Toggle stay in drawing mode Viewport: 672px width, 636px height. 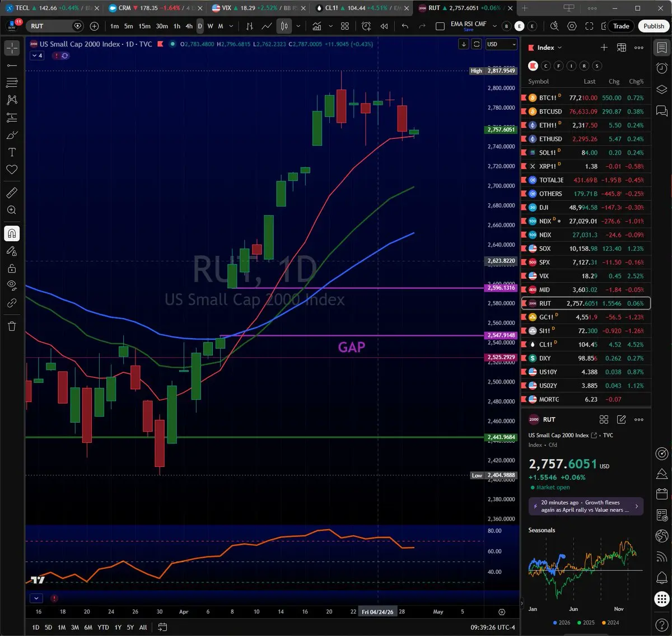click(x=12, y=251)
